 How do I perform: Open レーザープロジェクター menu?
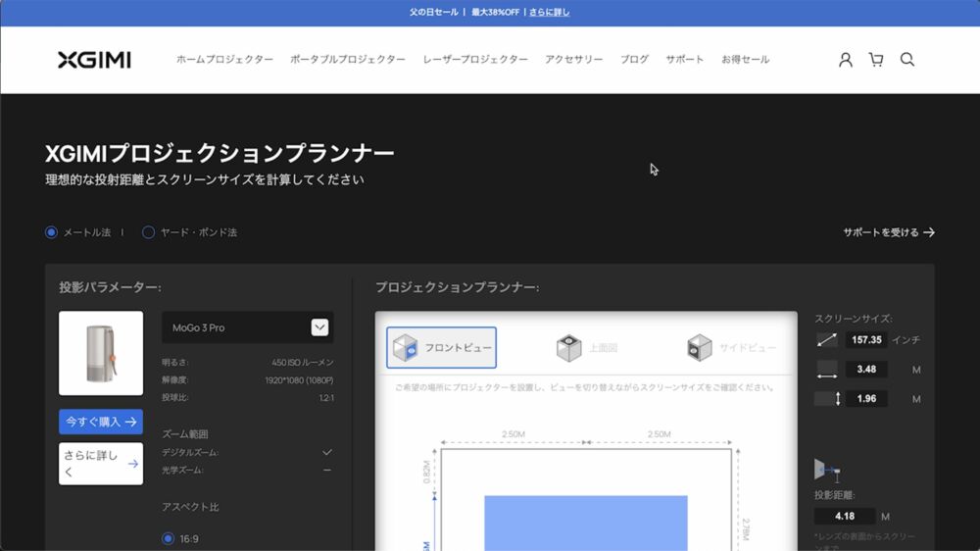tap(475, 60)
